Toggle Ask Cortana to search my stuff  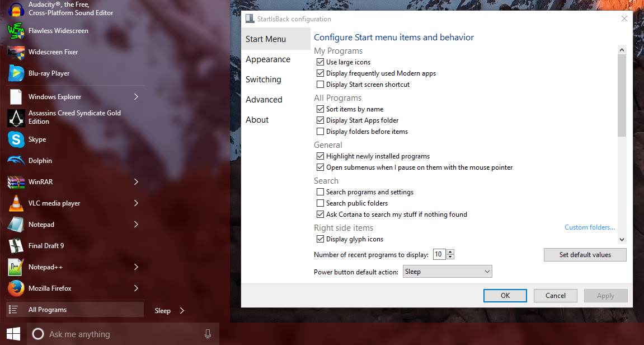pyautogui.click(x=321, y=215)
